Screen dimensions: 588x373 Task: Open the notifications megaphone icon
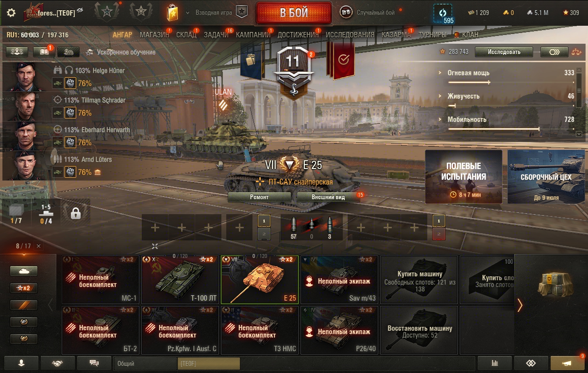(x=567, y=363)
